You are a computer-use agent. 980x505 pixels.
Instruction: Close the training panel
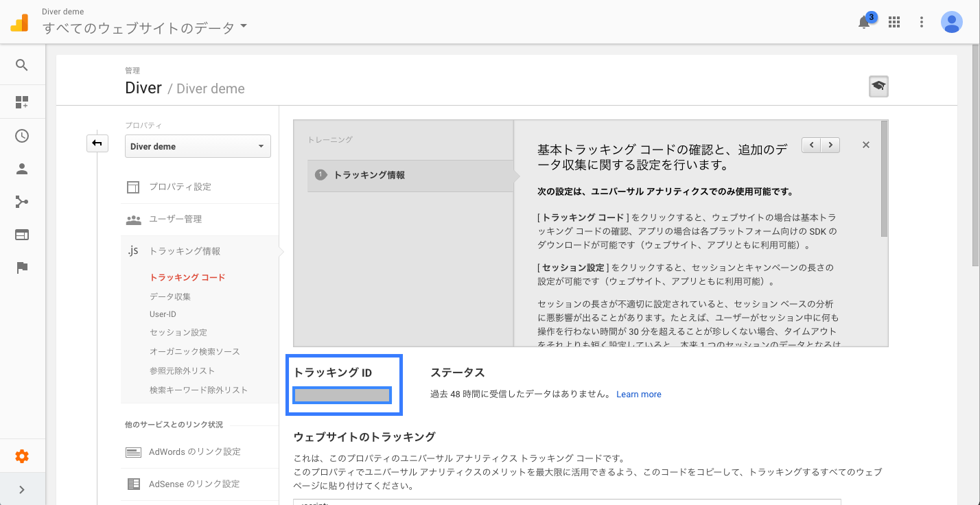[x=865, y=145]
